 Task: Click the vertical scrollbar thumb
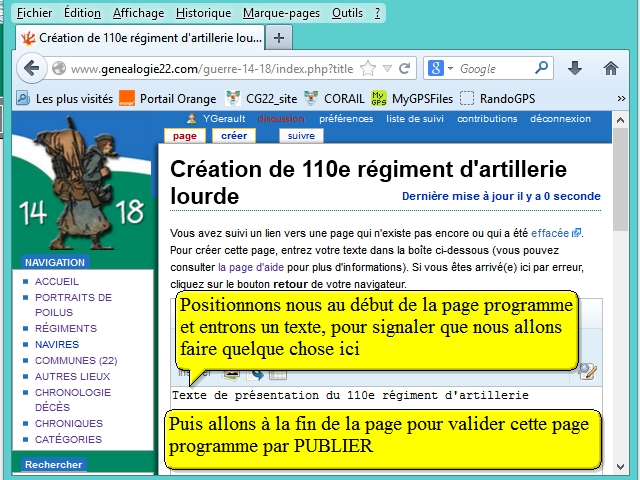coord(620,180)
